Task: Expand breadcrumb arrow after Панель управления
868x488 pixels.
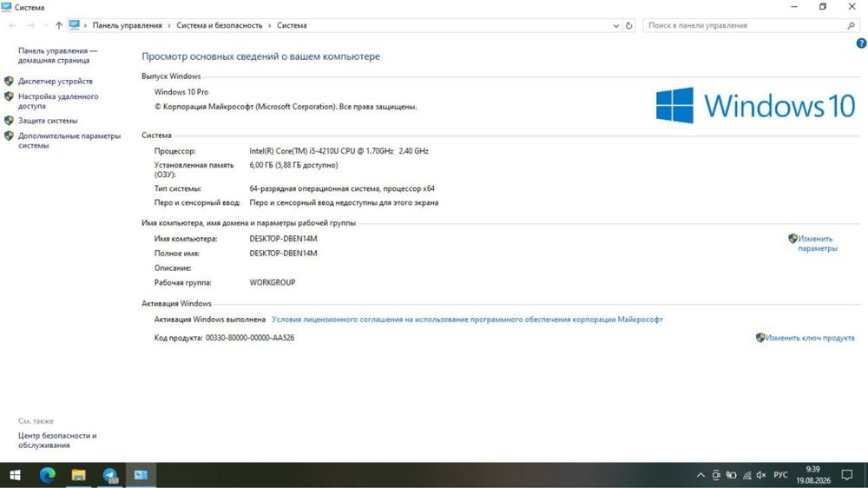Action: [169, 25]
